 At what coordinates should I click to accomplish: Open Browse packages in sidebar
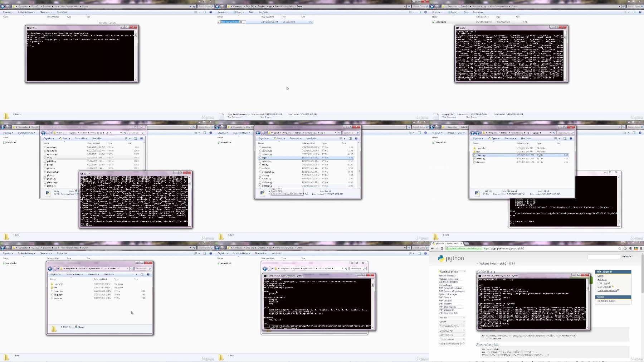[x=447, y=276]
